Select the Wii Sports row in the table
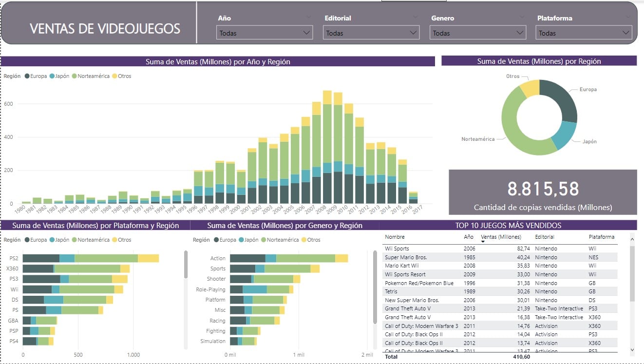 click(x=397, y=249)
